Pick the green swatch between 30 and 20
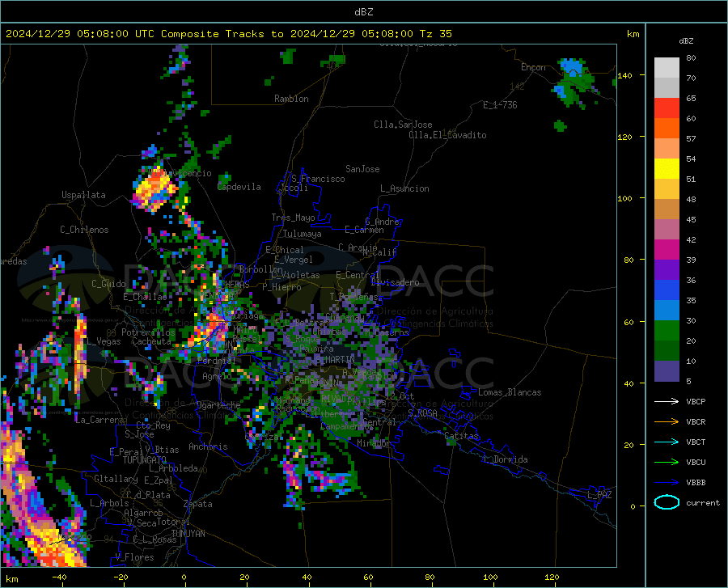 click(x=667, y=331)
